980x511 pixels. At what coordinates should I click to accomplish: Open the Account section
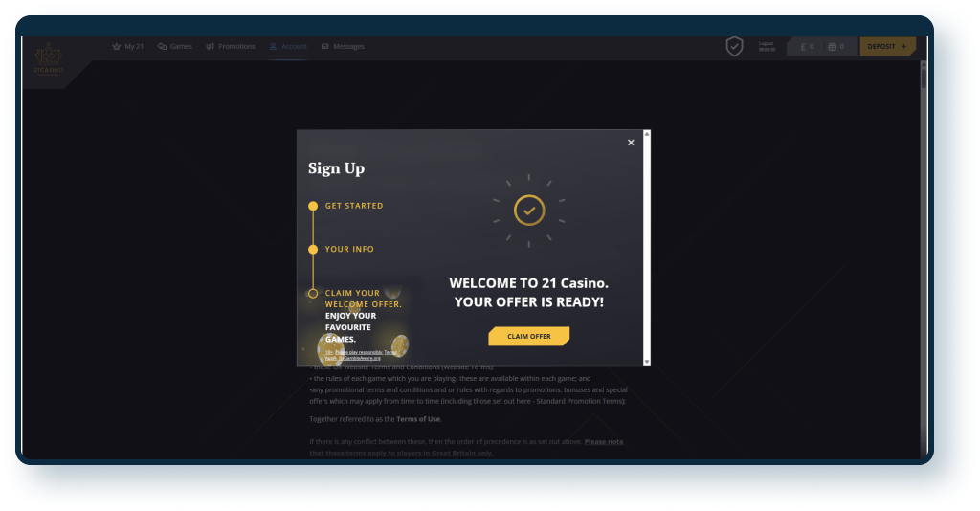point(288,46)
